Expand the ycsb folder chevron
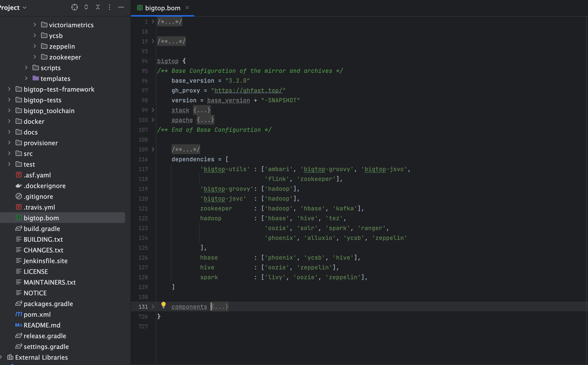 35,36
